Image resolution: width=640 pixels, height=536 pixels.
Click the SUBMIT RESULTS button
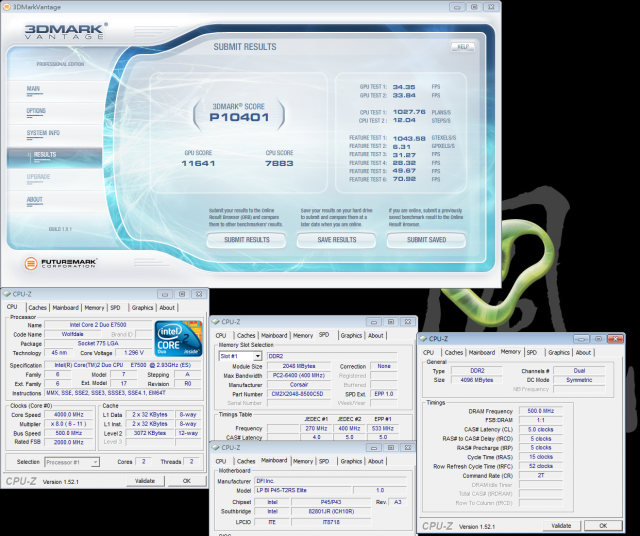point(247,240)
